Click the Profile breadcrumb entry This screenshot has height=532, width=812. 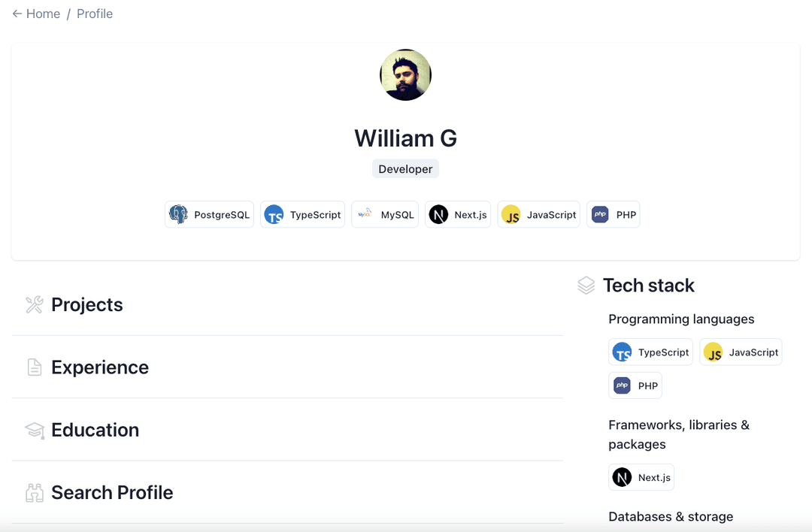(x=95, y=13)
